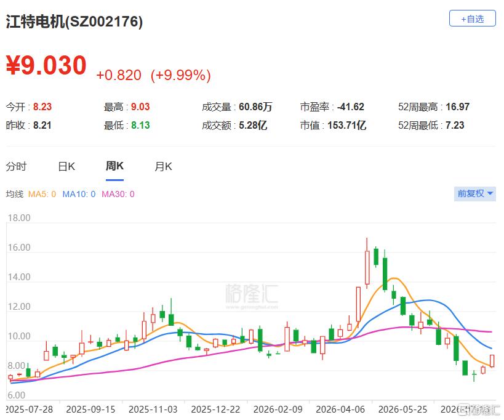Open the 前复权 adjustment dropdown
The image size is (504, 420).
474,193
